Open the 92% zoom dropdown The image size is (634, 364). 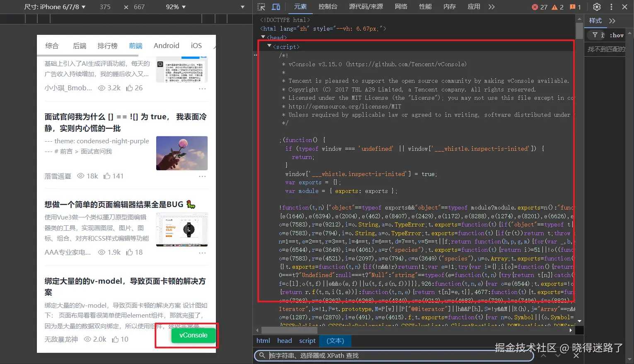pyautogui.click(x=176, y=7)
